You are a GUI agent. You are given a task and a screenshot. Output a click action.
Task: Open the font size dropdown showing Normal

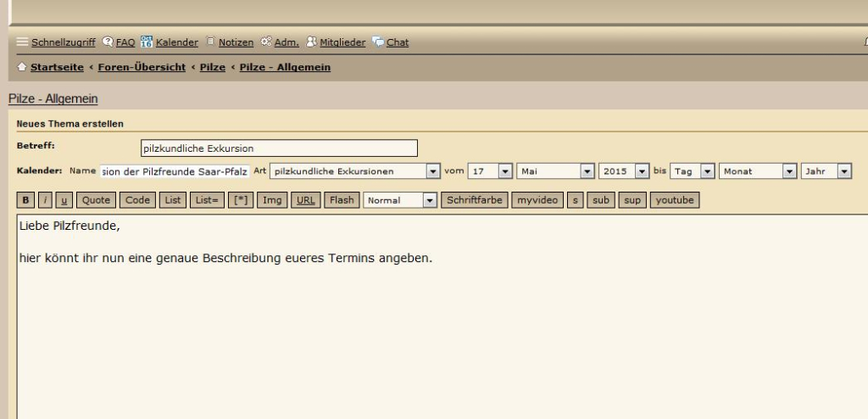[x=429, y=201]
